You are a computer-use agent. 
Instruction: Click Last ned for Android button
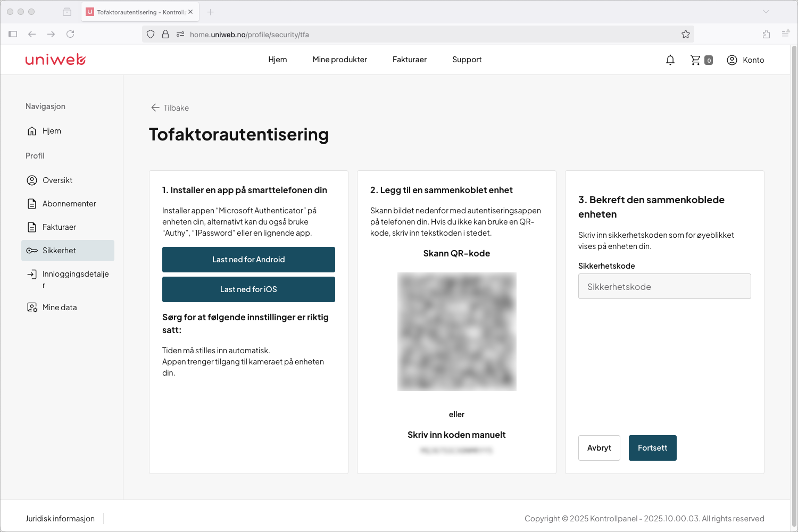248,260
